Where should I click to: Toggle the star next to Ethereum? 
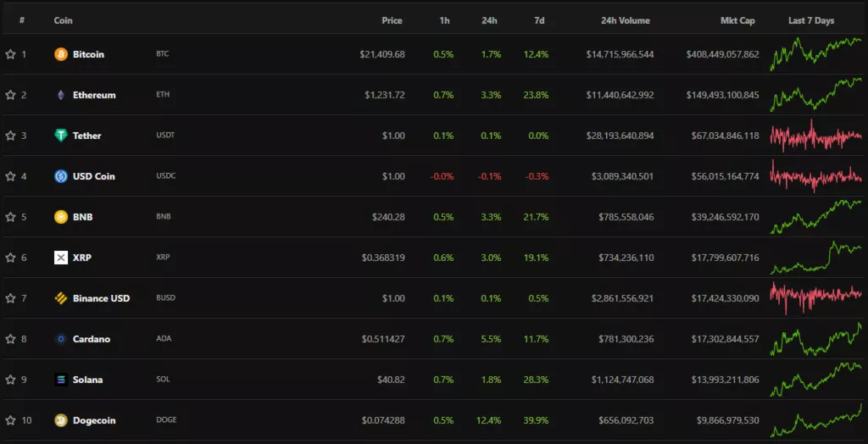click(x=10, y=95)
